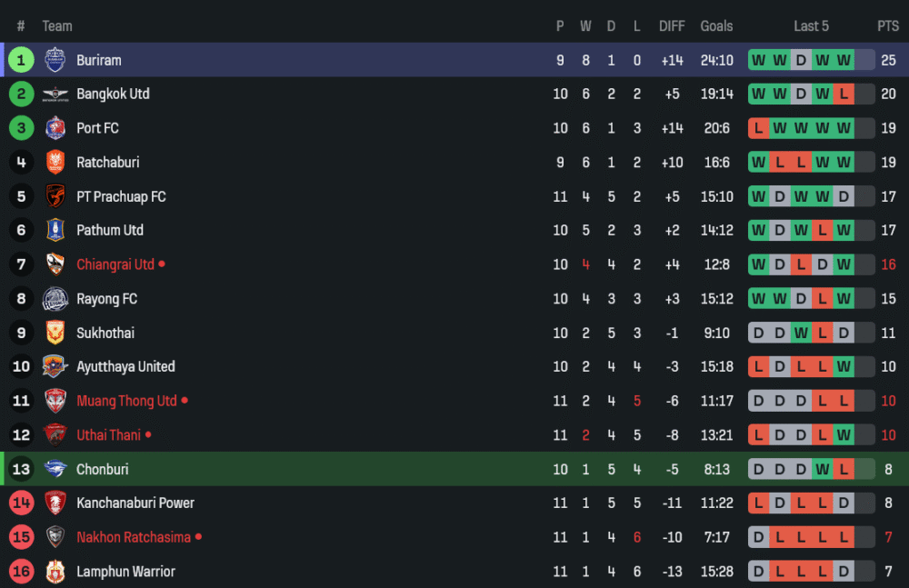Click the rank 1 position badge
This screenshot has width=909, height=588.
click(x=21, y=60)
